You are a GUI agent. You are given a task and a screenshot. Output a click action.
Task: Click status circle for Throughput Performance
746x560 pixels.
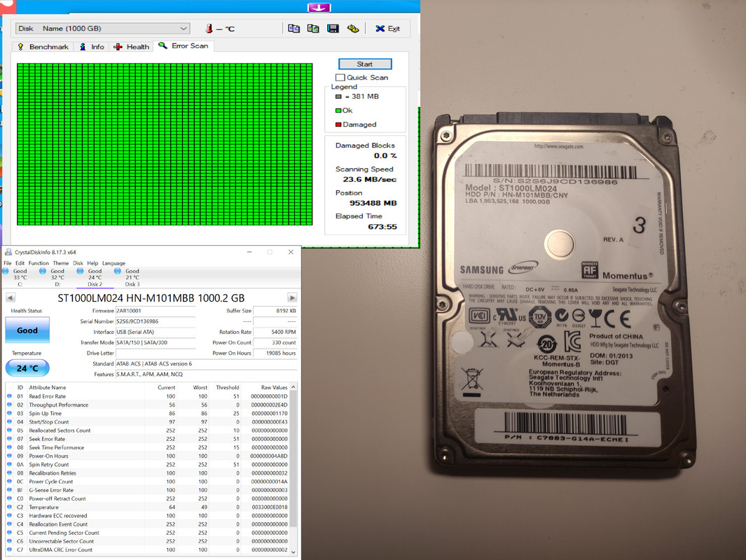10,405
